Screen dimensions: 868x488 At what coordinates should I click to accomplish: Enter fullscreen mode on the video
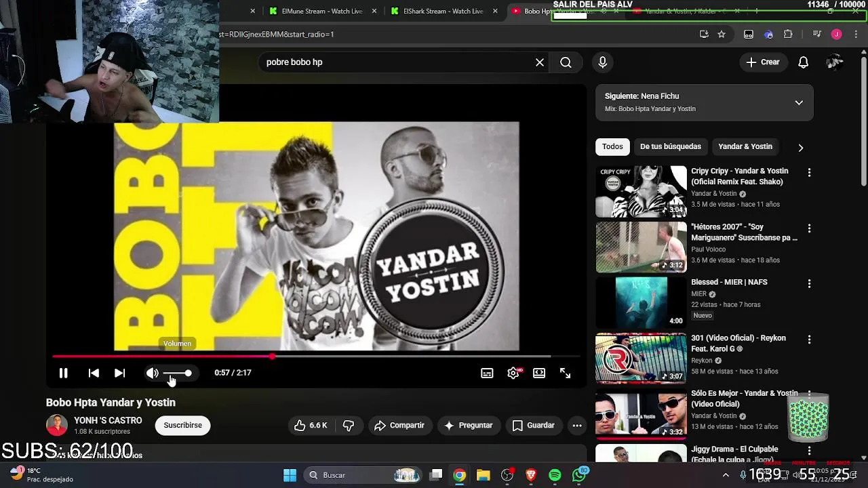(x=565, y=373)
